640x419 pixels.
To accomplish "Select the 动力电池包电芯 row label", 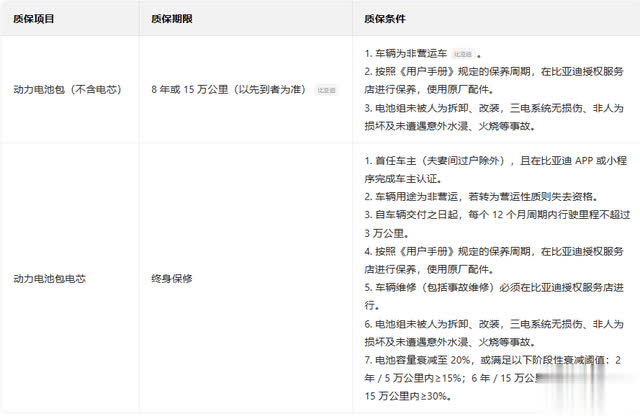I will coord(50,279).
